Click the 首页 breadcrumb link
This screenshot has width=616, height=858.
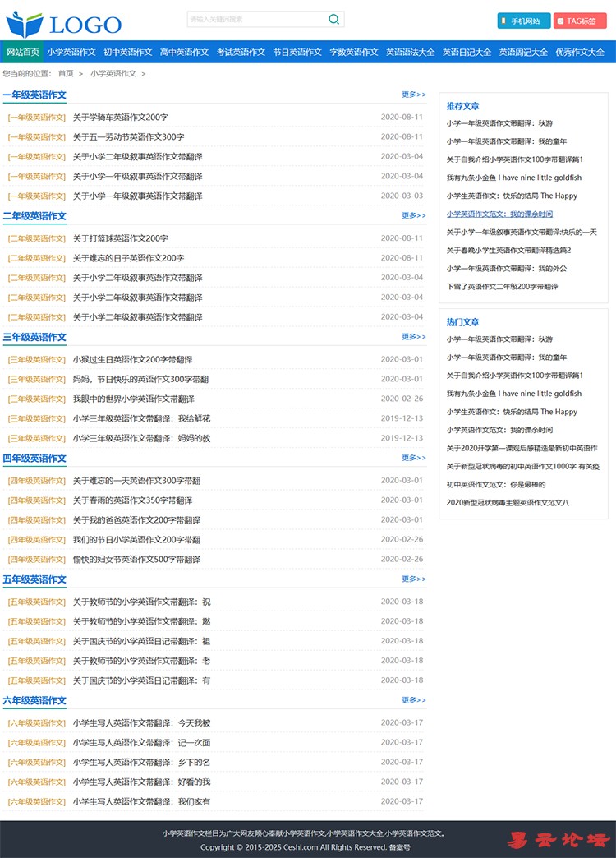coord(66,73)
